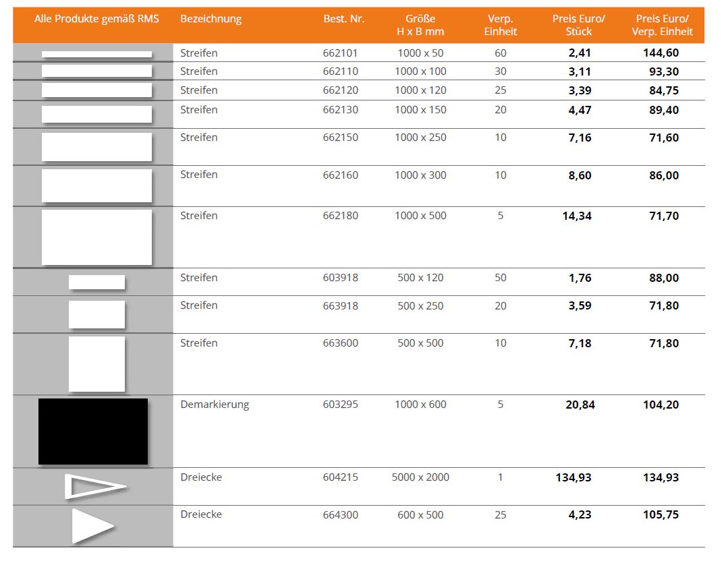Select the 500 x 500 square strip image
The width and height of the screenshot is (728, 563).
[x=96, y=364]
